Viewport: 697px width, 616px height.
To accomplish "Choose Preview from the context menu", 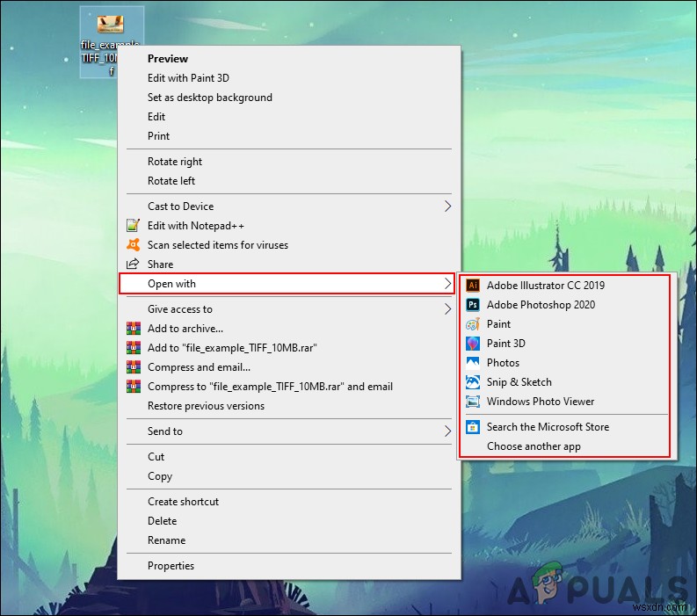I will (x=289, y=59).
